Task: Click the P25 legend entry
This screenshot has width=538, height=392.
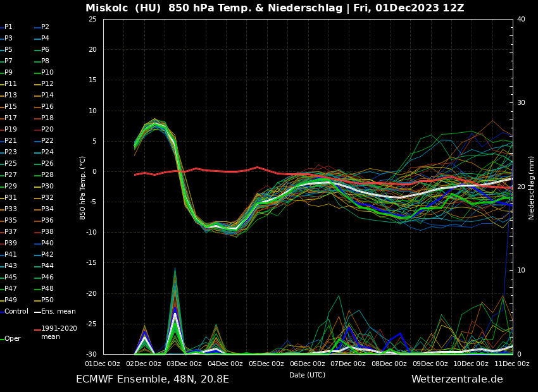Action: click(x=11, y=164)
